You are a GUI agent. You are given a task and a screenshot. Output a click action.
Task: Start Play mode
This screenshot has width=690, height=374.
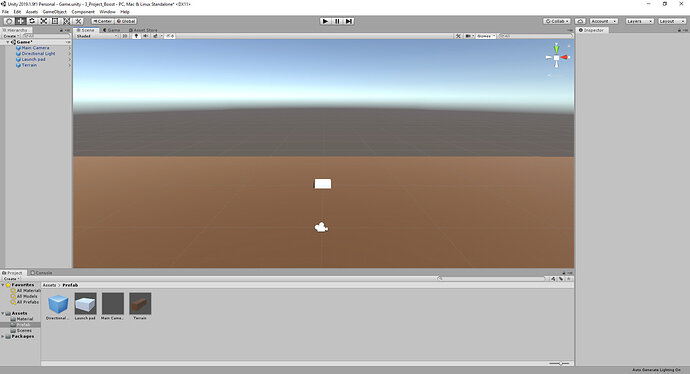click(x=325, y=21)
